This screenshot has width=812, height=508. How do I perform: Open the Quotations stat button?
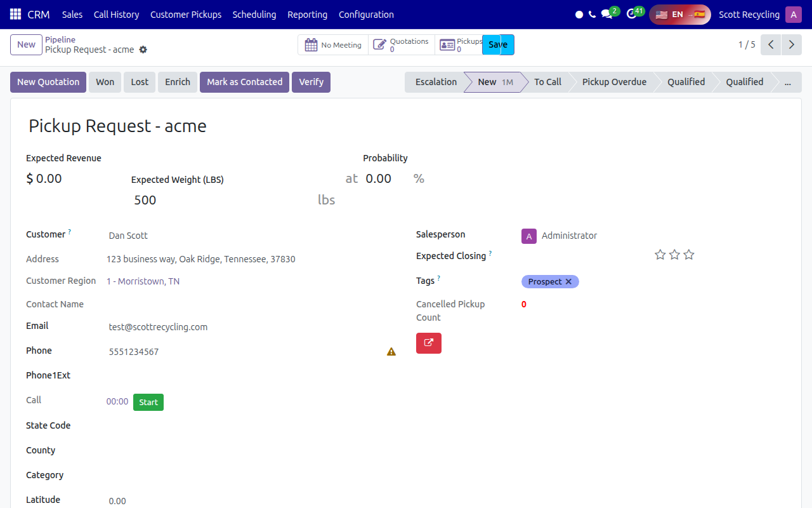point(402,45)
